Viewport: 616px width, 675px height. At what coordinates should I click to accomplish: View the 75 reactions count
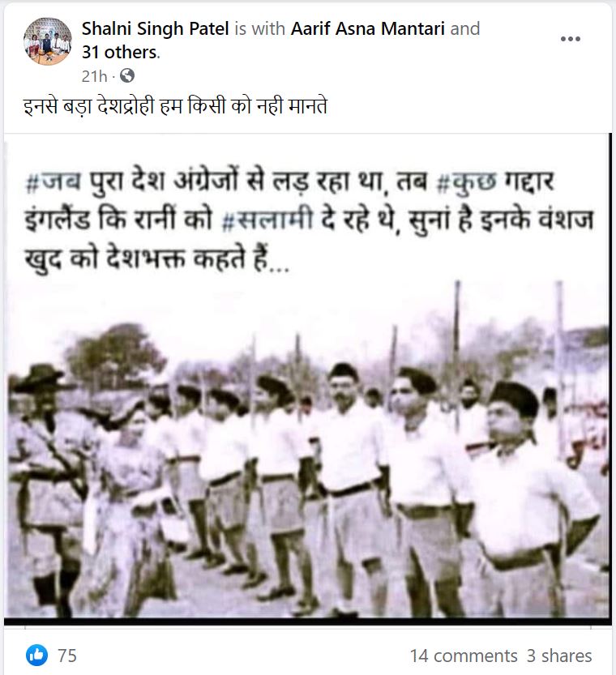click(67, 656)
